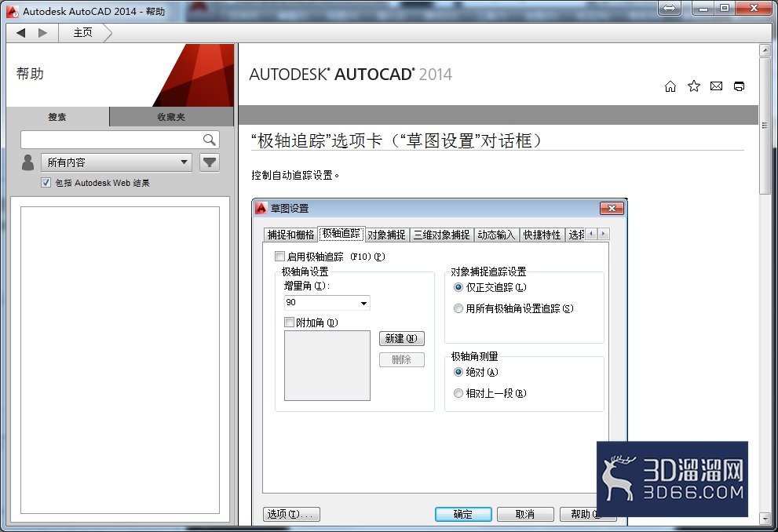The width and height of the screenshot is (778, 532).
Task: Click the 新建(N) button
Action: pyautogui.click(x=402, y=339)
